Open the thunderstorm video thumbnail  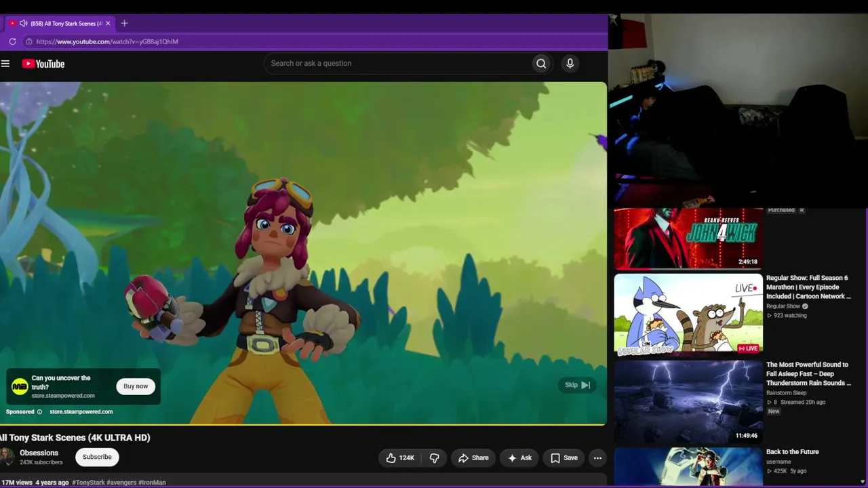click(688, 401)
